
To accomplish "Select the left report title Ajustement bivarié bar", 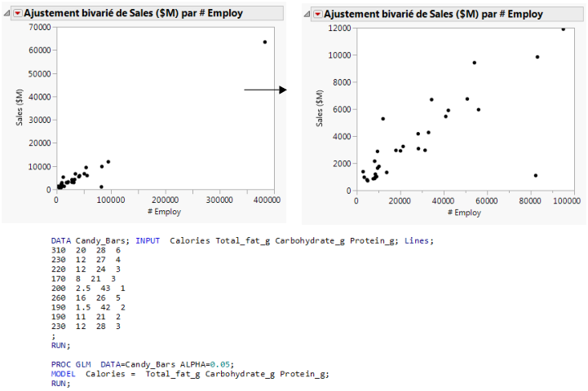I will (147, 13).
